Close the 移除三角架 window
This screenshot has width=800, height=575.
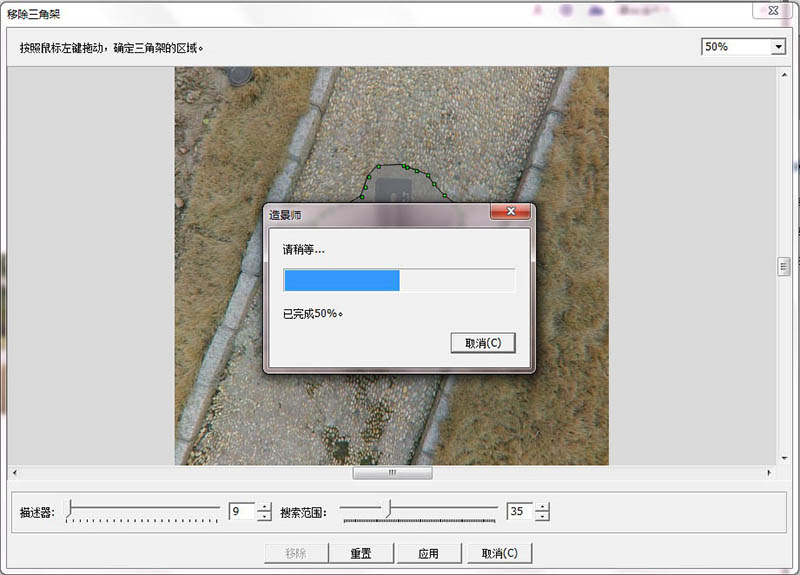click(x=773, y=10)
